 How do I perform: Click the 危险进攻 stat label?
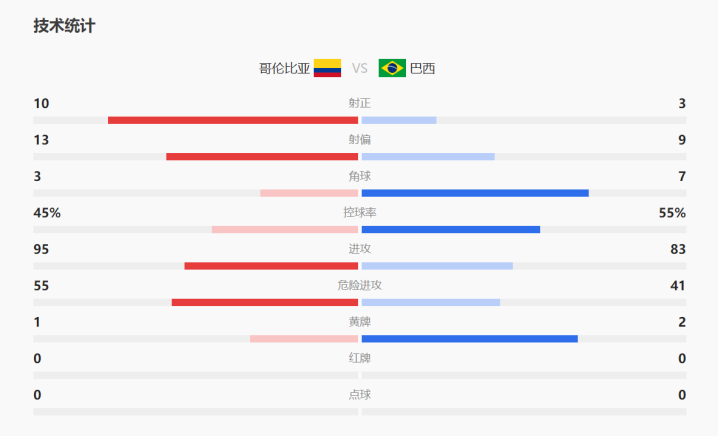[x=360, y=285]
